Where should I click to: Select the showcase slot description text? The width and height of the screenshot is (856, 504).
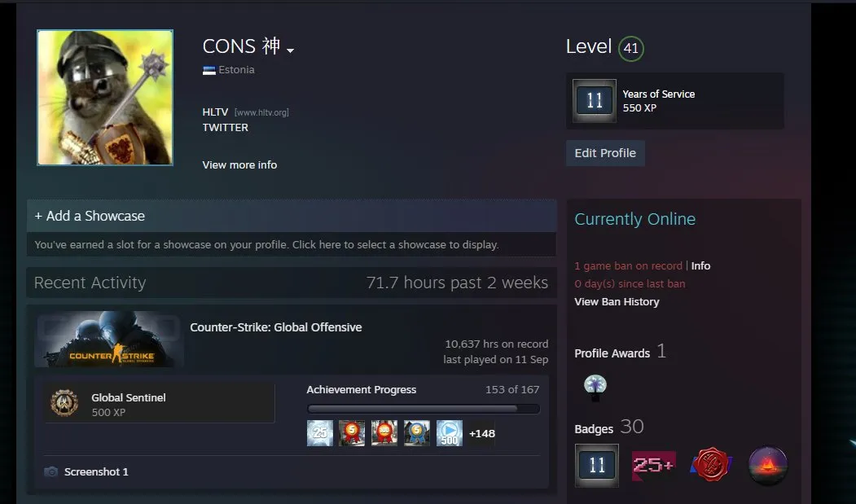[266, 244]
